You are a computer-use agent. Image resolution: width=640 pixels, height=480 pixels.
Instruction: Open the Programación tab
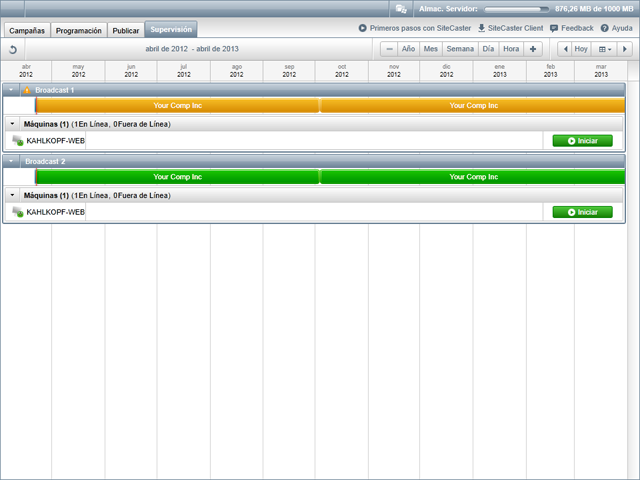[78, 30]
